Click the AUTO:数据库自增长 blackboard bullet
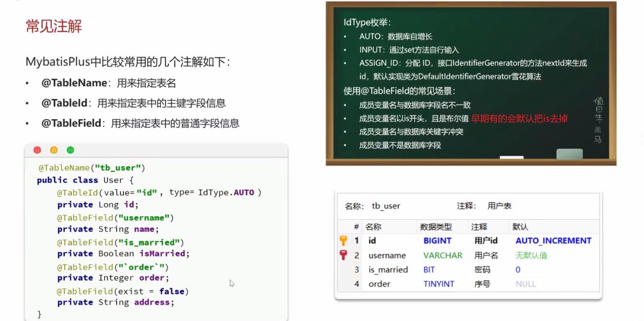Viewport: 644px width, 321px height. [396, 37]
